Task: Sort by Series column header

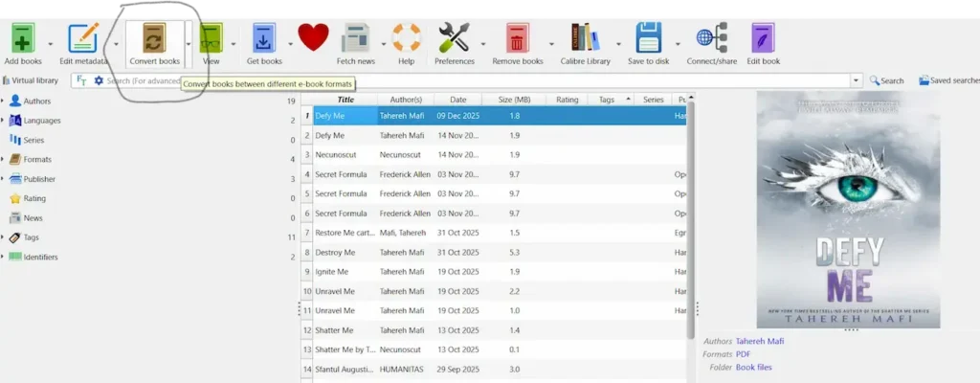Action: (x=653, y=100)
